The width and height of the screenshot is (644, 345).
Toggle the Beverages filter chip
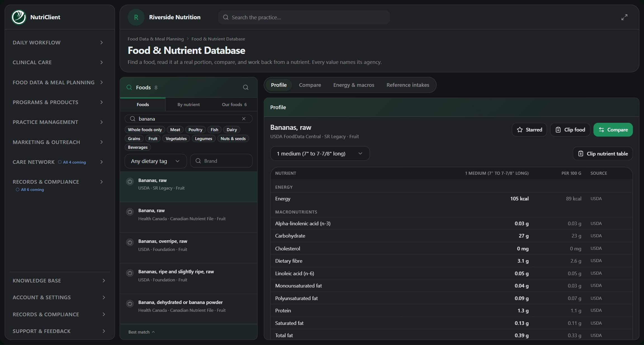(x=138, y=147)
